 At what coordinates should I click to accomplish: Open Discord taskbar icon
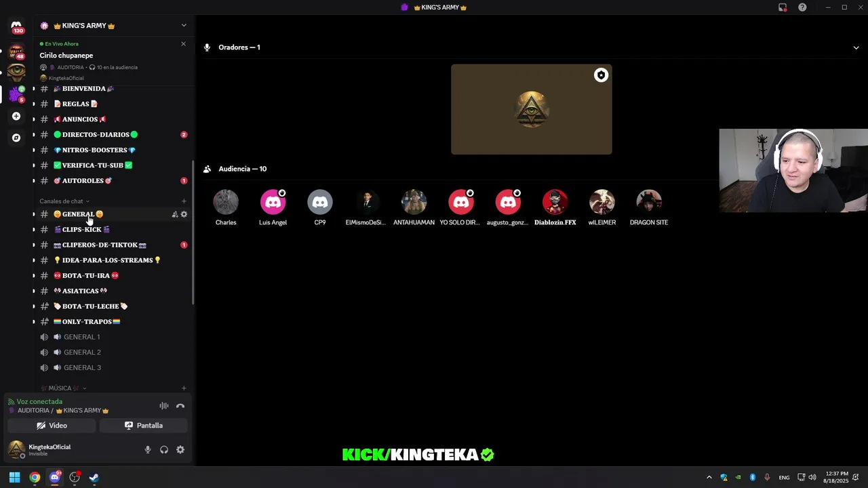[x=55, y=477]
